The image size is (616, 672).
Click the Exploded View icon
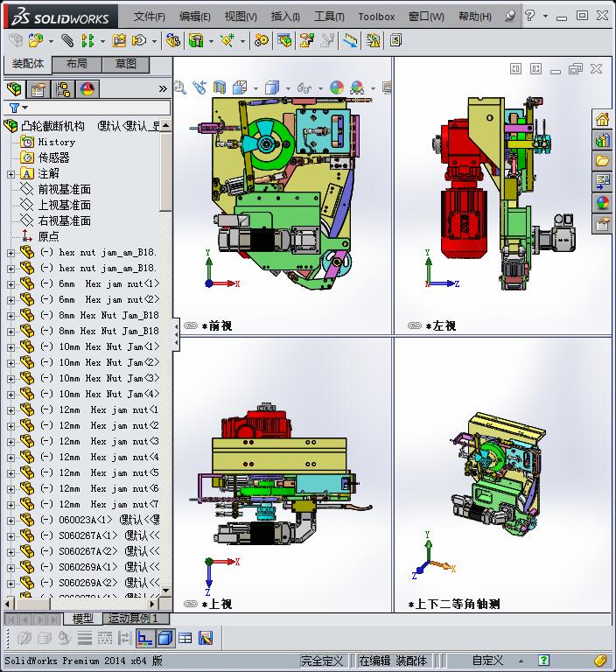(307, 41)
